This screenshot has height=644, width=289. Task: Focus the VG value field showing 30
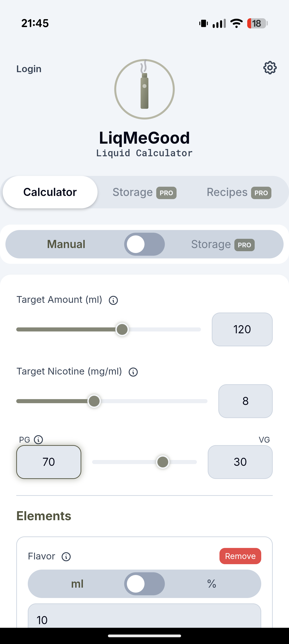click(x=240, y=462)
